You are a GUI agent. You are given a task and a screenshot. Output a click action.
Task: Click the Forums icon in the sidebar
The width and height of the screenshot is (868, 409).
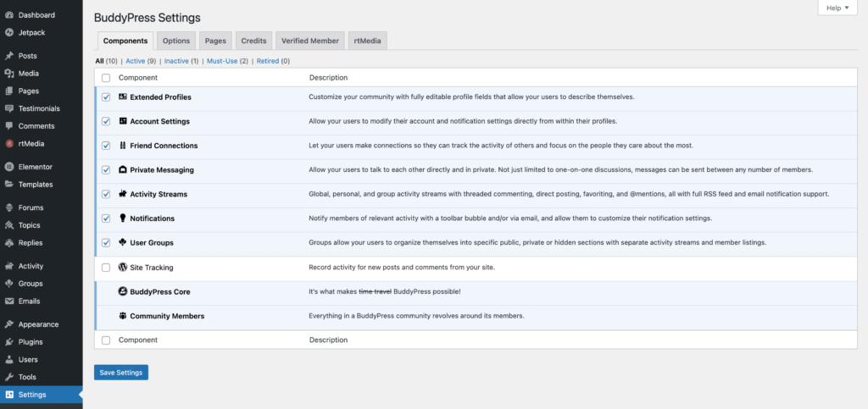pyautogui.click(x=8, y=207)
